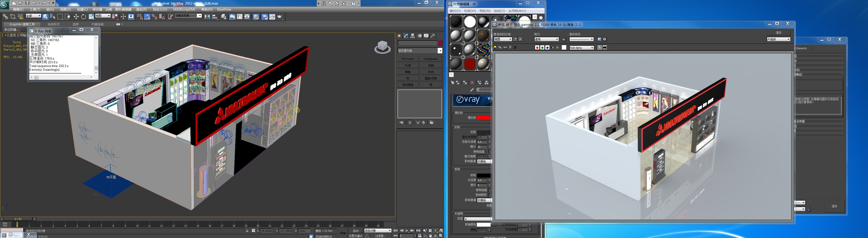Image resolution: width=868 pixels, height=238 pixels.
Task: Activate the Select Object tool
Action: [x=45, y=16]
